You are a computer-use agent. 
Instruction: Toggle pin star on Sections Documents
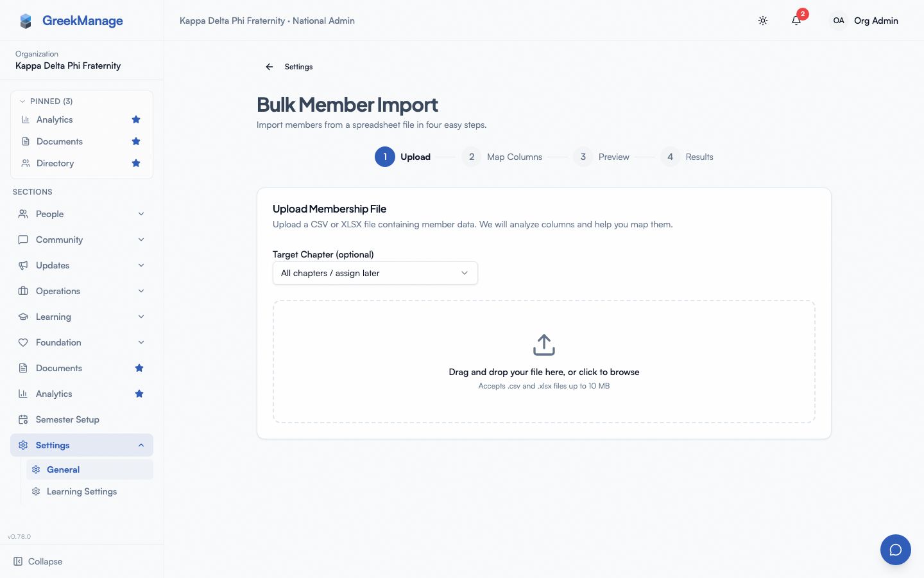pyautogui.click(x=139, y=368)
